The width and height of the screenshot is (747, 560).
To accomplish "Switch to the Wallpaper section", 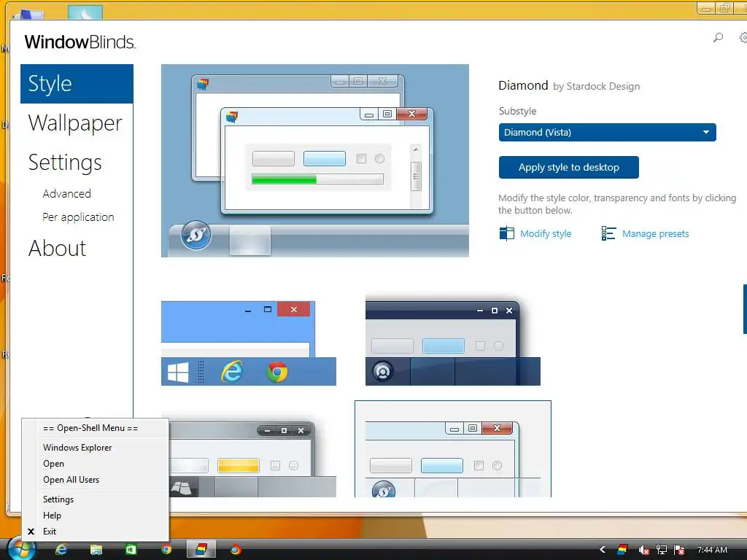I will [75, 122].
